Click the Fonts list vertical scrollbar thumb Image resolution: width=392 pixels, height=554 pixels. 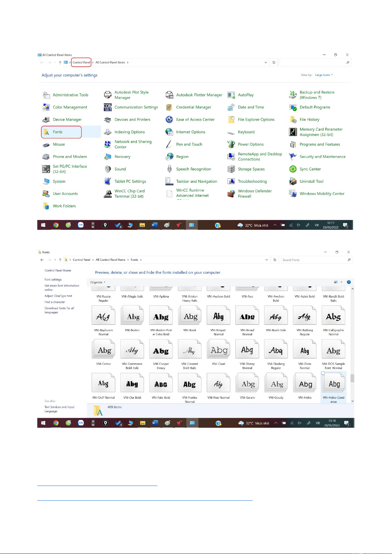(x=352, y=378)
